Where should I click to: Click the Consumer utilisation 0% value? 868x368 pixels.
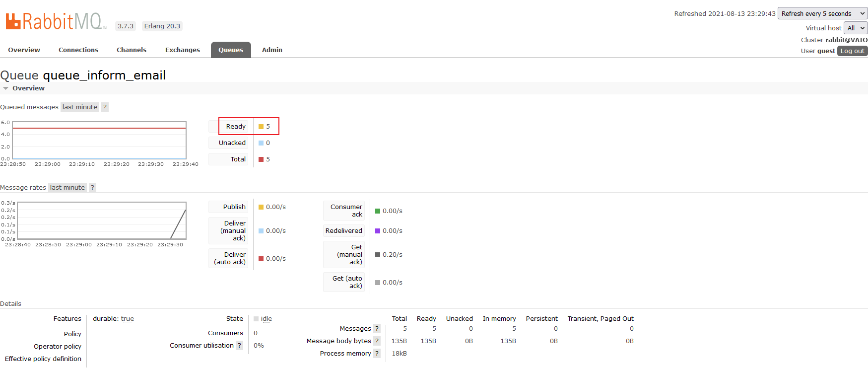coord(259,345)
